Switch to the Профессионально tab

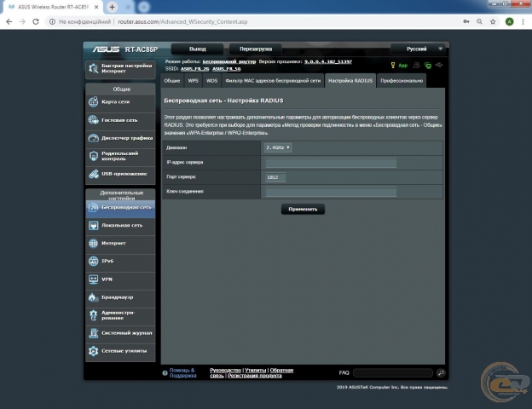pos(401,81)
